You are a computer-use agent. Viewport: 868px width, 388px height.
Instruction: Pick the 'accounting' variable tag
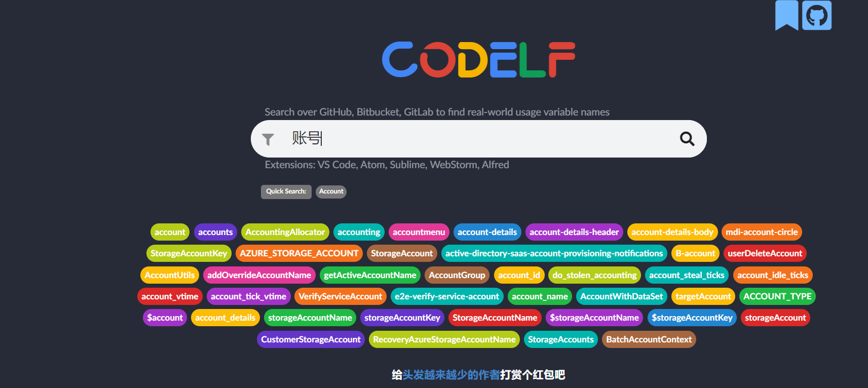359,232
